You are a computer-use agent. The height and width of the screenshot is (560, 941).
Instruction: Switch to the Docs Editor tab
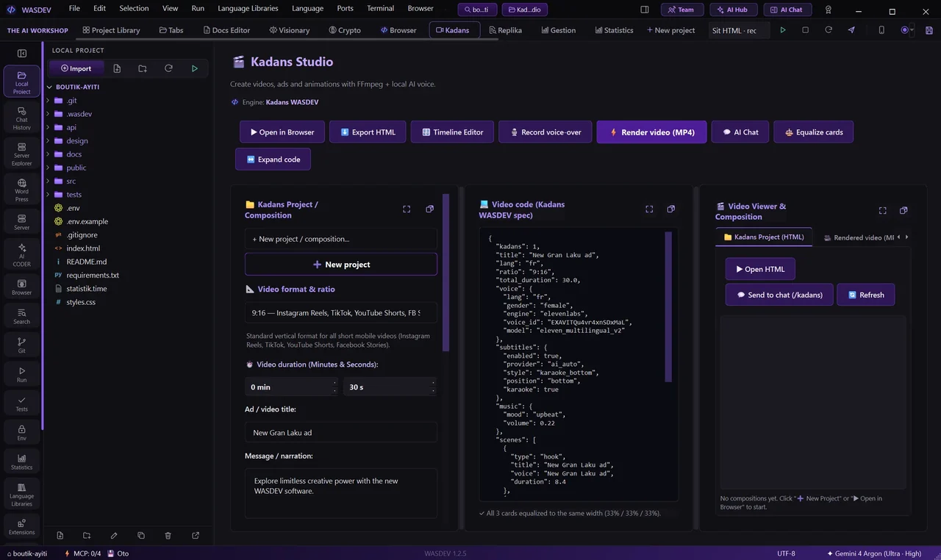coord(226,30)
